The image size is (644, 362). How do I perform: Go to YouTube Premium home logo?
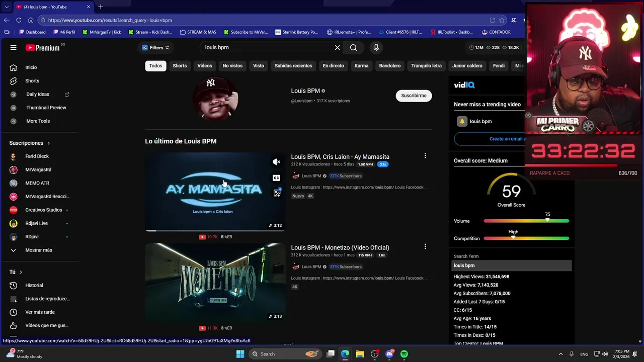(x=43, y=48)
